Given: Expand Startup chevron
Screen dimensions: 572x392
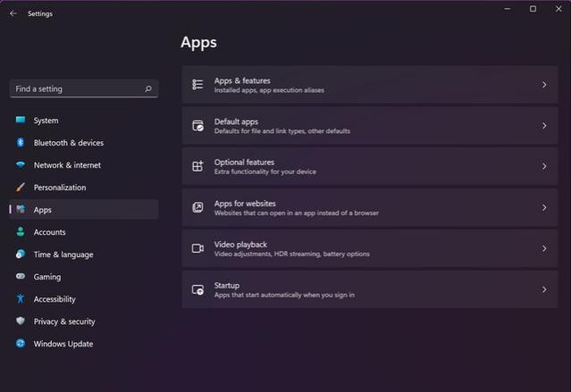Looking at the screenshot, I should tap(544, 289).
